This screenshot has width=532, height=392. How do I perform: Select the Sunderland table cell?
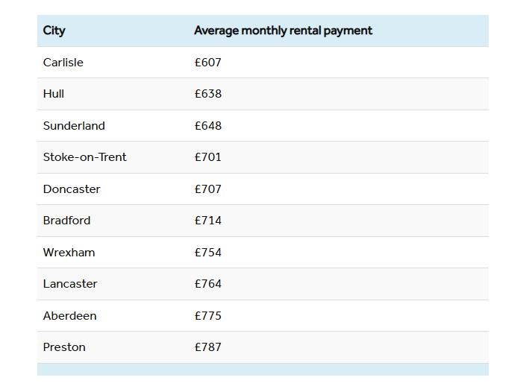74,126
